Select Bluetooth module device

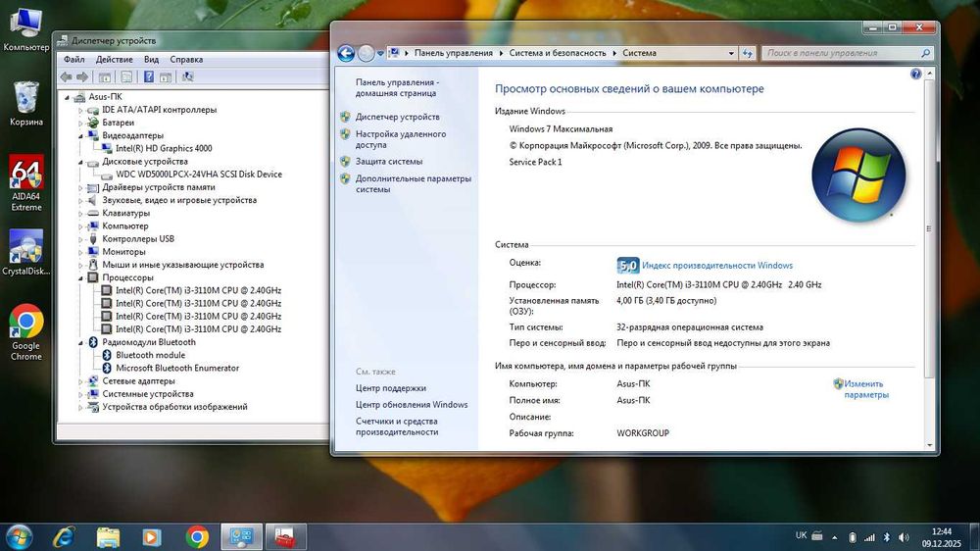150,355
